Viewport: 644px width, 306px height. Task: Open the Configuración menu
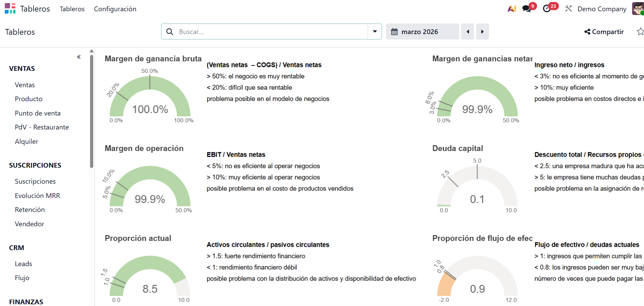tap(115, 9)
